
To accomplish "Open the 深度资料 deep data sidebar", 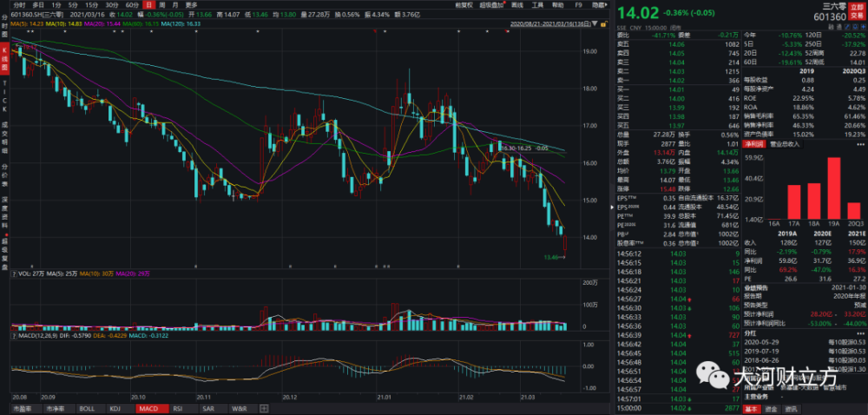I will point(4,211).
